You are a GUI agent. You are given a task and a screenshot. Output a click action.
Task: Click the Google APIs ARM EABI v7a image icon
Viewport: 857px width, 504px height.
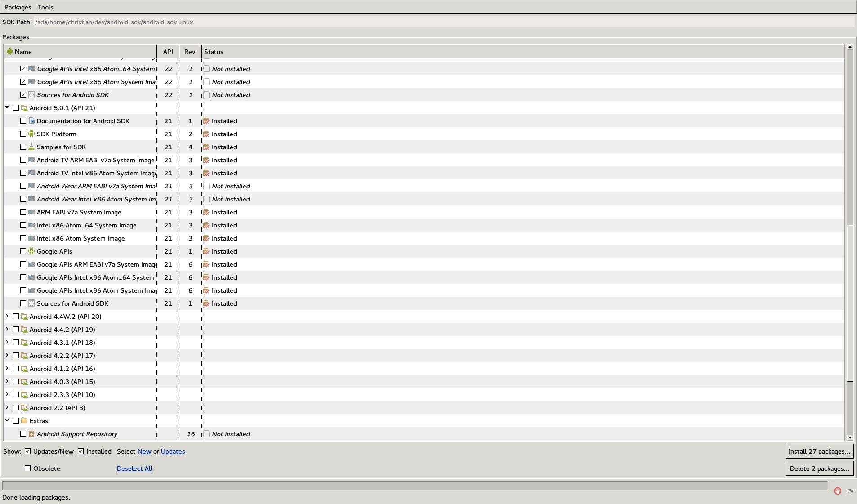pyautogui.click(x=31, y=264)
